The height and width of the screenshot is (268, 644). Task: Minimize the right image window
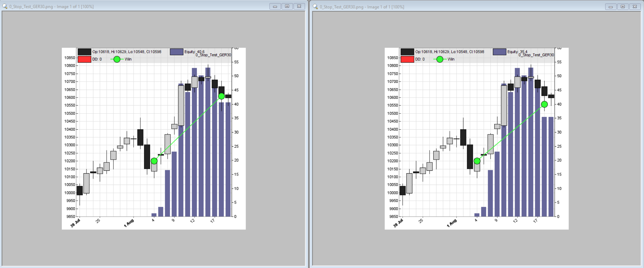click(x=611, y=7)
